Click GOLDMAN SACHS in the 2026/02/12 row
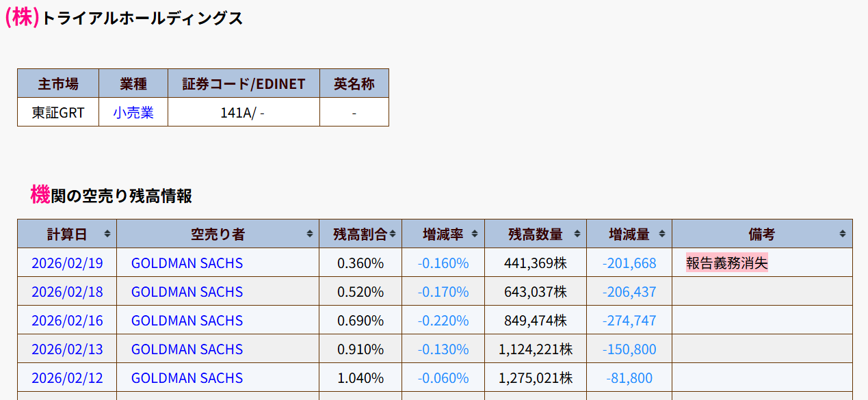The image size is (868, 400). coord(187,378)
